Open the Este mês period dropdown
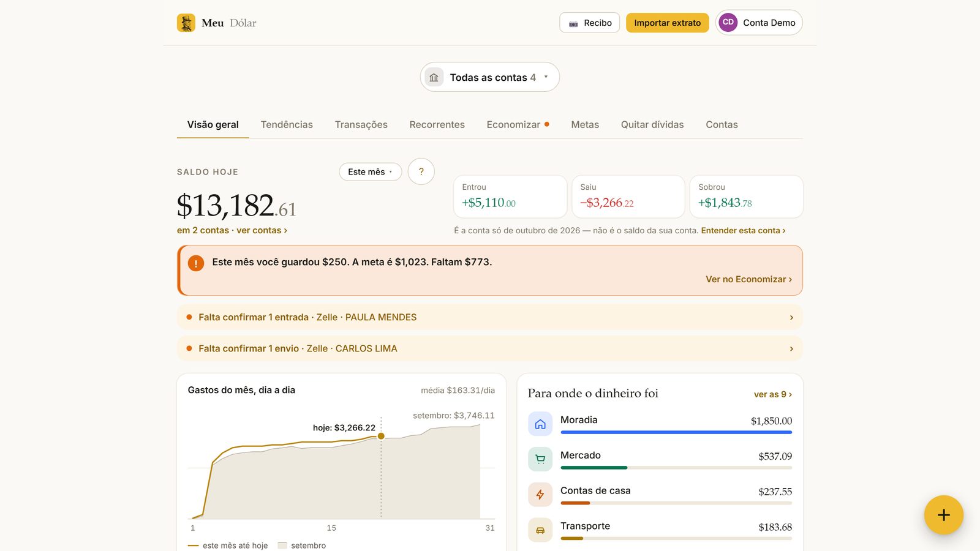 370,172
